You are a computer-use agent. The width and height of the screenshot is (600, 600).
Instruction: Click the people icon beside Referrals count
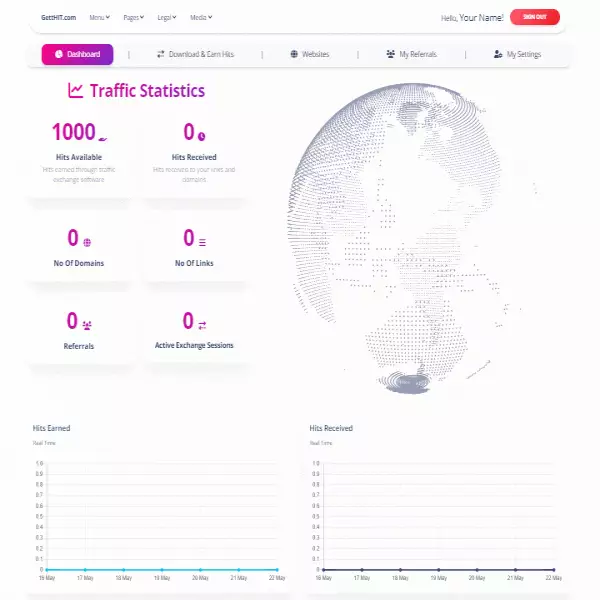(x=87, y=325)
